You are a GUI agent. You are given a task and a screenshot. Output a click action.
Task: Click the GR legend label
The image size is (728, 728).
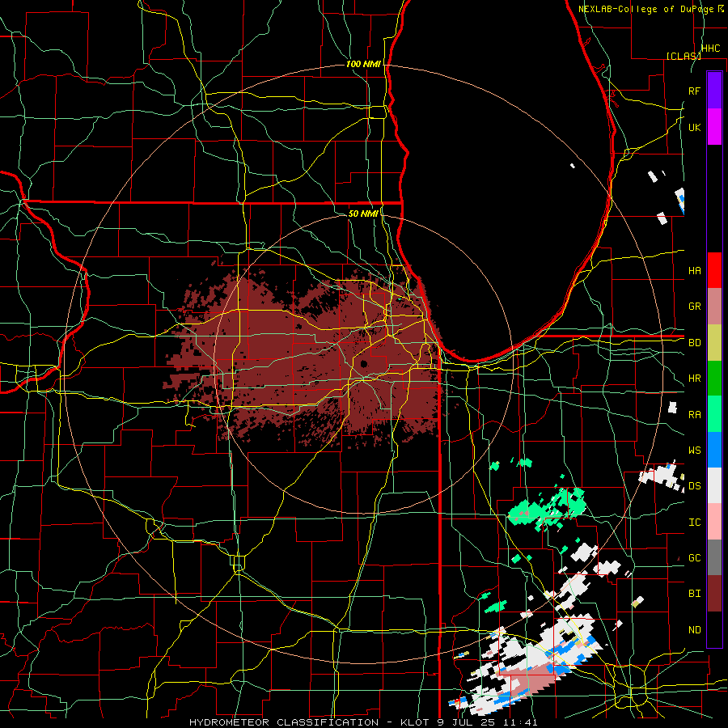[694, 307]
